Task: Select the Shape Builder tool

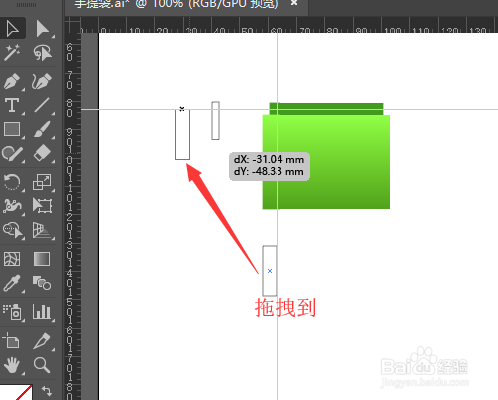Action: [13, 230]
